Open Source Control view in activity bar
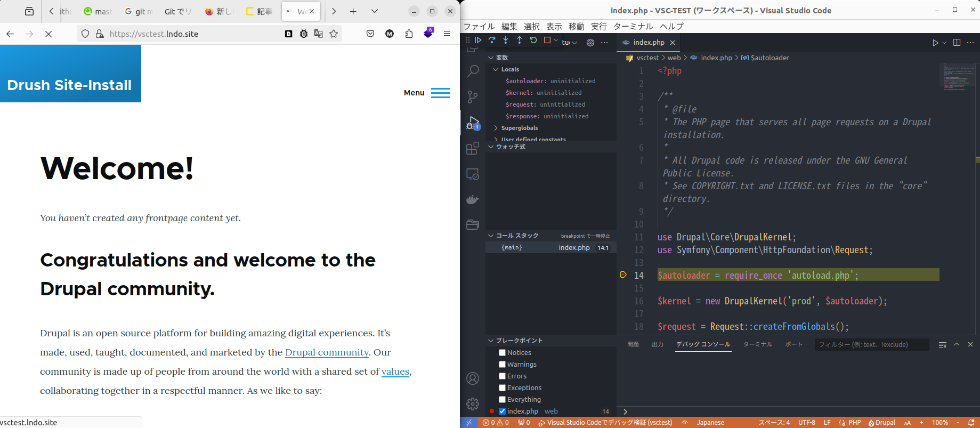Viewport: 980px width, 428px height. [473, 97]
